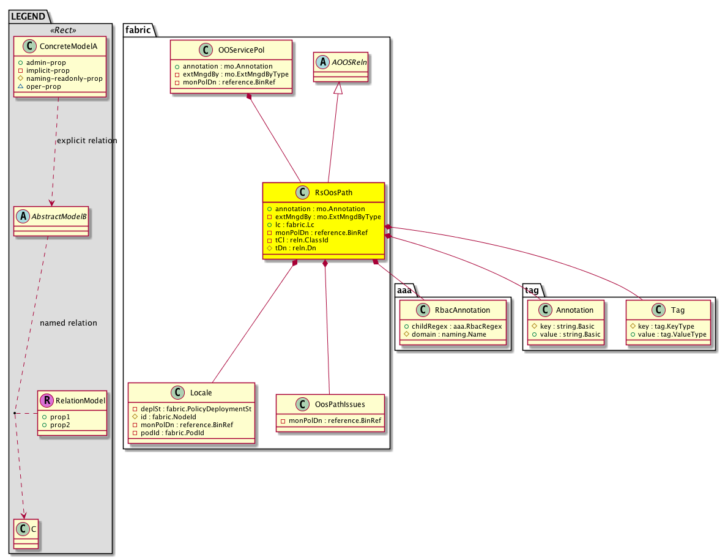Select the C icon next to RsOosPath
The height and width of the screenshot is (560, 728).
302,192
